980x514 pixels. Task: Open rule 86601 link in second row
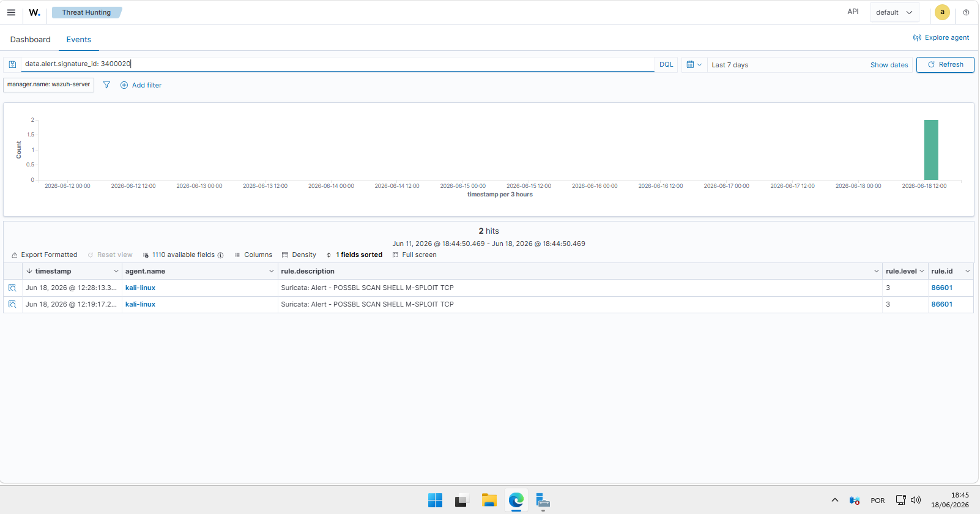tap(942, 304)
